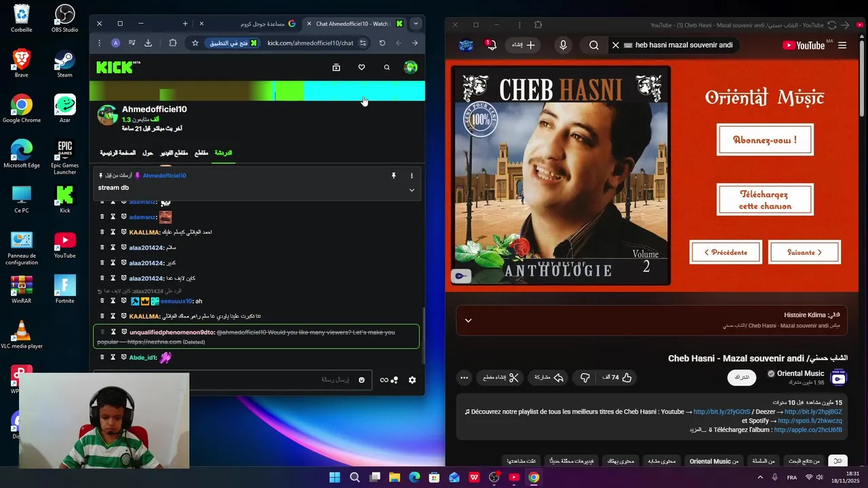Click moderation shield icon on Abde_id1 message
This screenshot has height=488, width=868.
124,357
